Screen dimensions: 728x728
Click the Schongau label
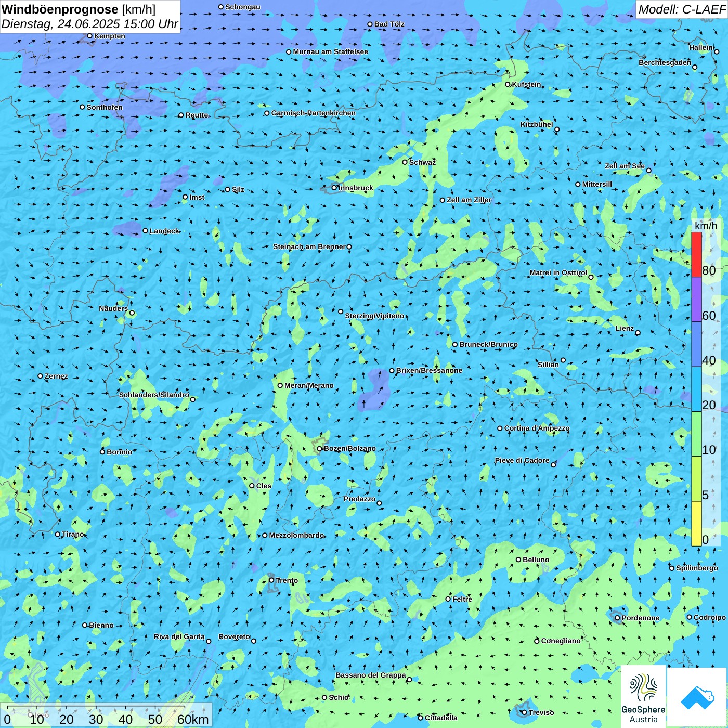243,7
